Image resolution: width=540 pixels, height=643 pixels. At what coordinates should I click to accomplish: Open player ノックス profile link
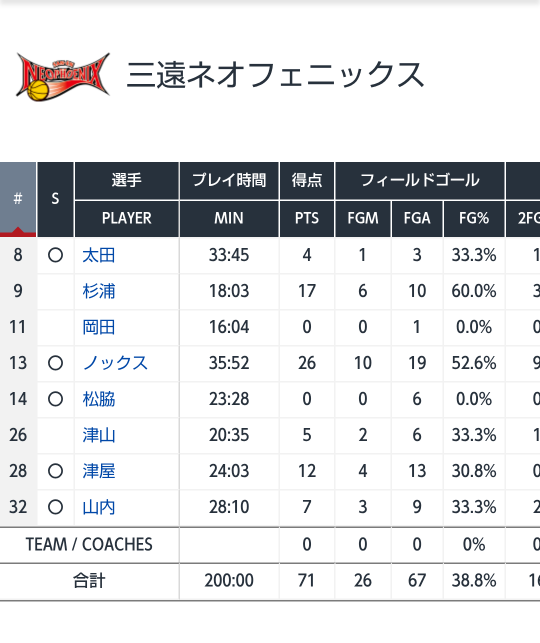point(115,363)
